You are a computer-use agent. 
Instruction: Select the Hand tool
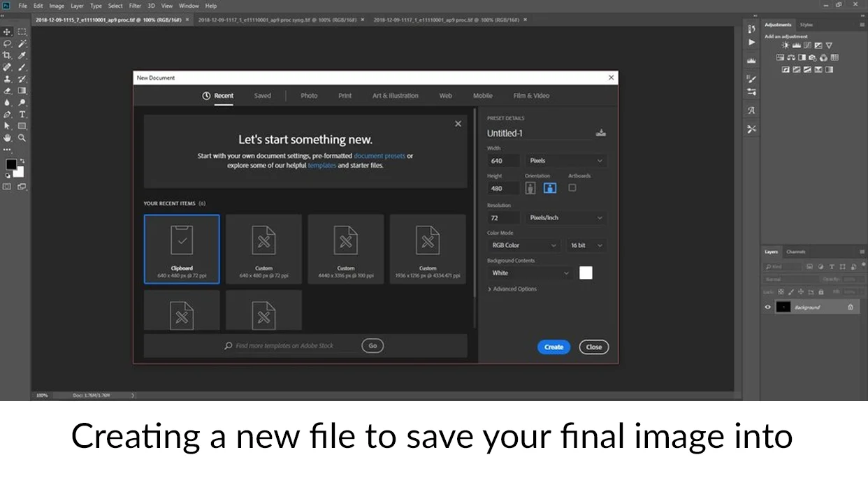(x=7, y=138)
